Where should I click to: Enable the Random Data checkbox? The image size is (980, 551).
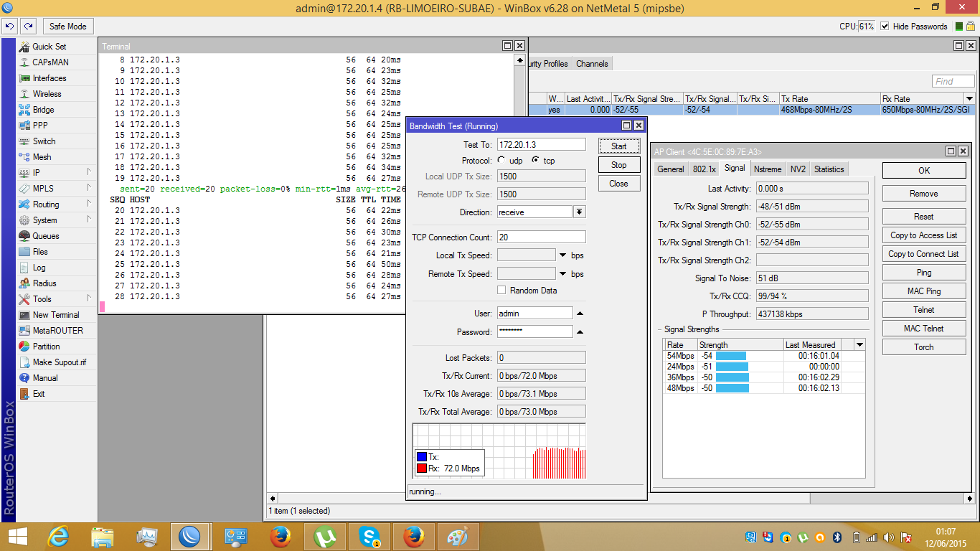coord(501,291)
